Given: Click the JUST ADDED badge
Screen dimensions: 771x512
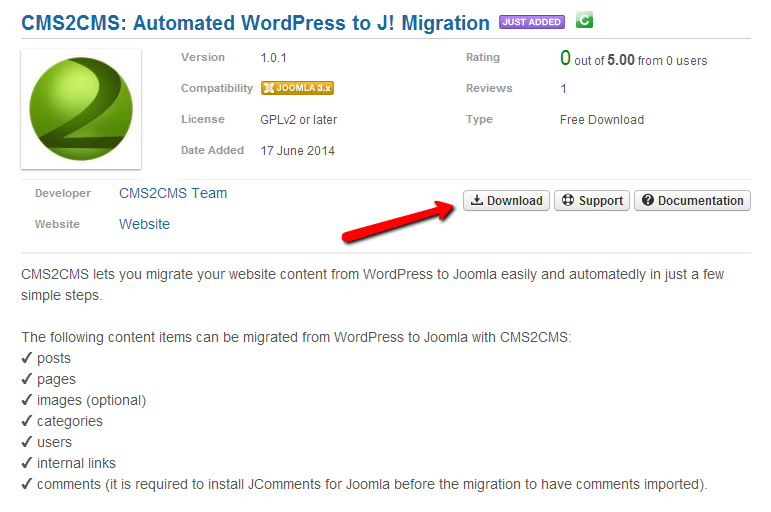Looking at the screenshot, I should click(x=532, y=22).
